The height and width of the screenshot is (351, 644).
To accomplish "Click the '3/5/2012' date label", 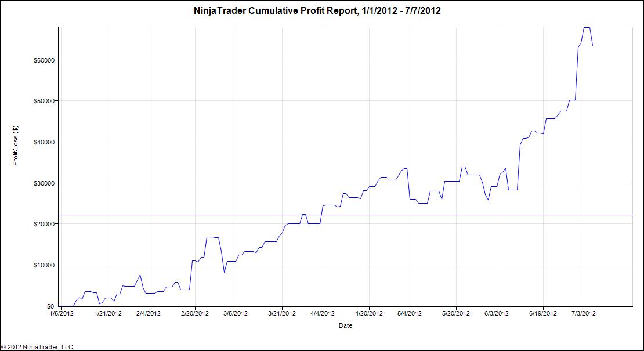I will 236,313.
